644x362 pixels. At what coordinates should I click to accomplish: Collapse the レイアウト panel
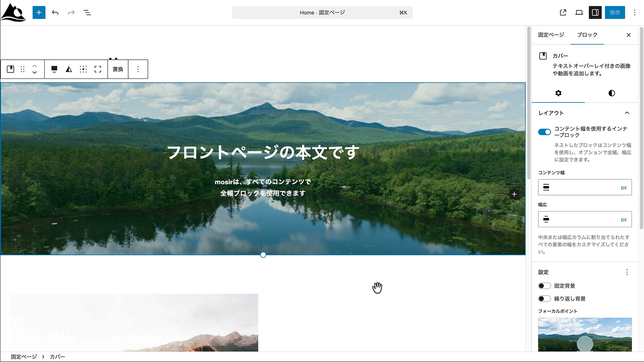click(627, 113)
